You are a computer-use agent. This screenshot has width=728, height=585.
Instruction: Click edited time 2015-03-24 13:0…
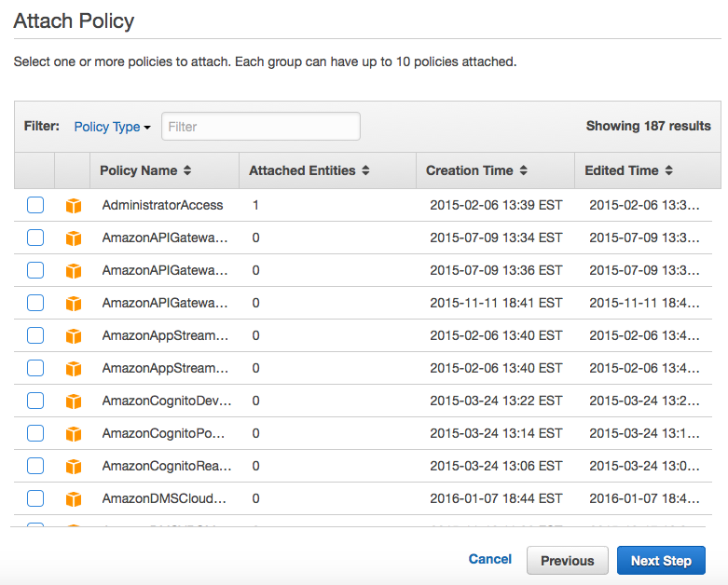tap(644, 466)
